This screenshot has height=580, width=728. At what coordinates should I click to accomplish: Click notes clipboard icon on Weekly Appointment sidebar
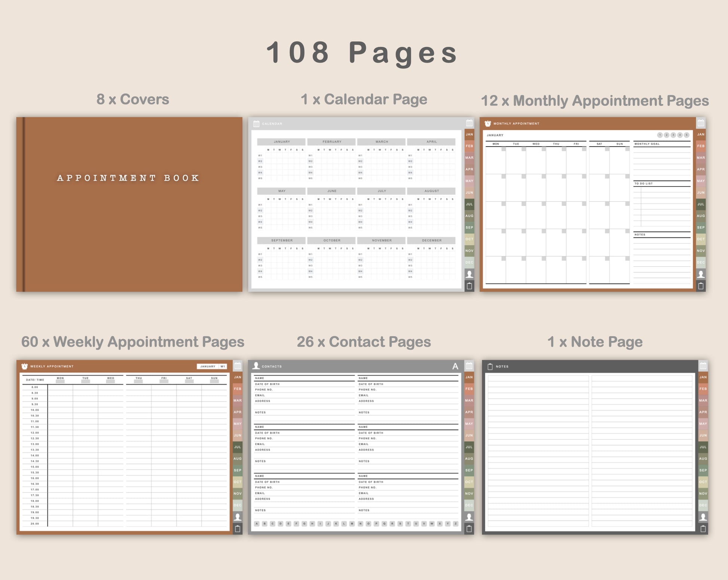pos(238,529)
